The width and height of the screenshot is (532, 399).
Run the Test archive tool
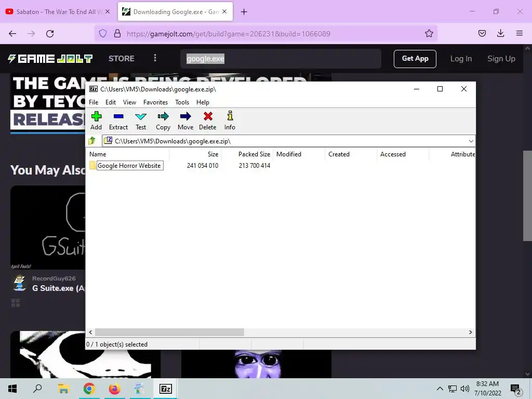click(x=141, y=121)
